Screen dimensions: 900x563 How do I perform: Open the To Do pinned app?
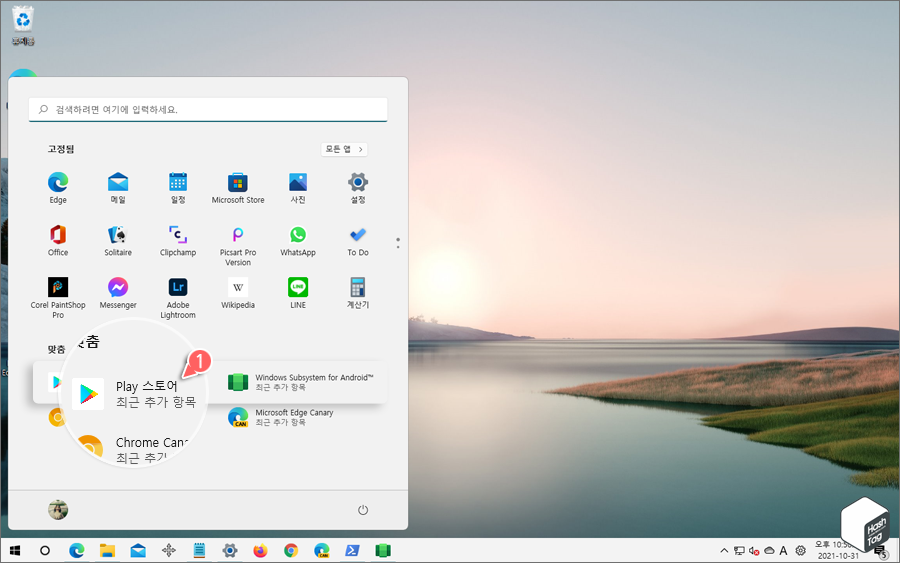(x=358, y=241)
